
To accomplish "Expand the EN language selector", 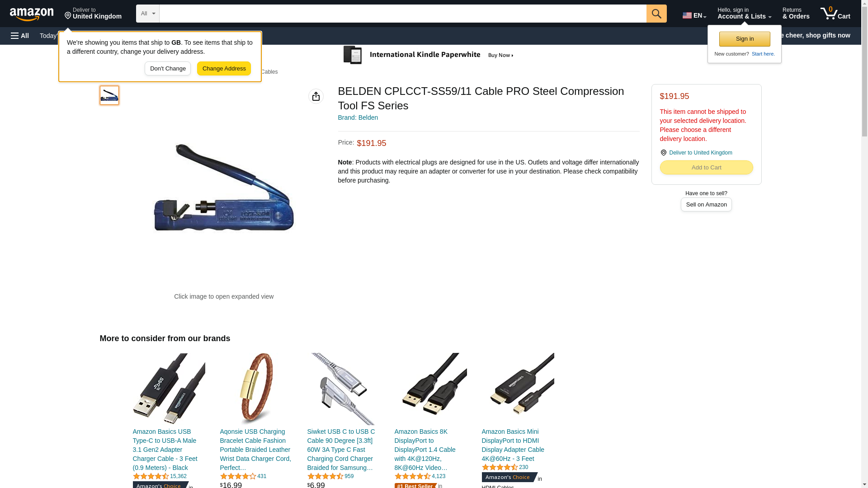I will (694, 15).
